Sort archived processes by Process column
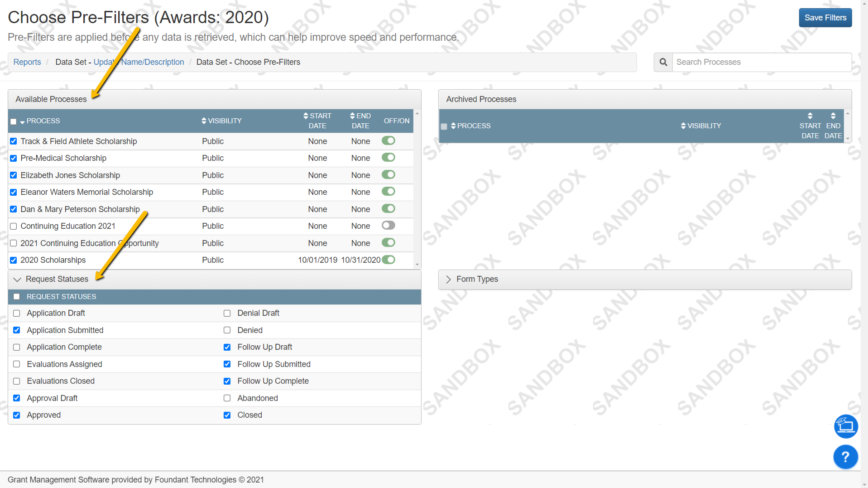The height and width of the screenshot is (488, 868). pos(471,126)
